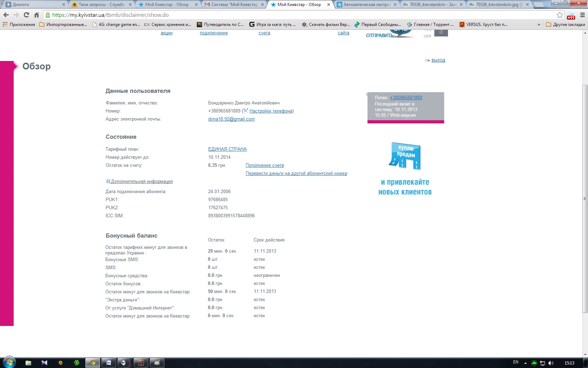Switch to the Автоматическая настройка tab
The image size is (588, 368).
pos(366,5)
